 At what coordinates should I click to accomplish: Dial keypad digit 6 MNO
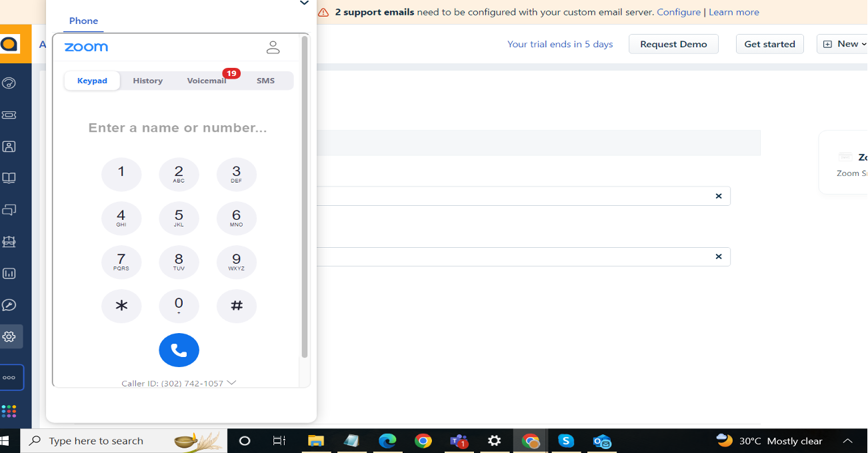click(237, 219)
